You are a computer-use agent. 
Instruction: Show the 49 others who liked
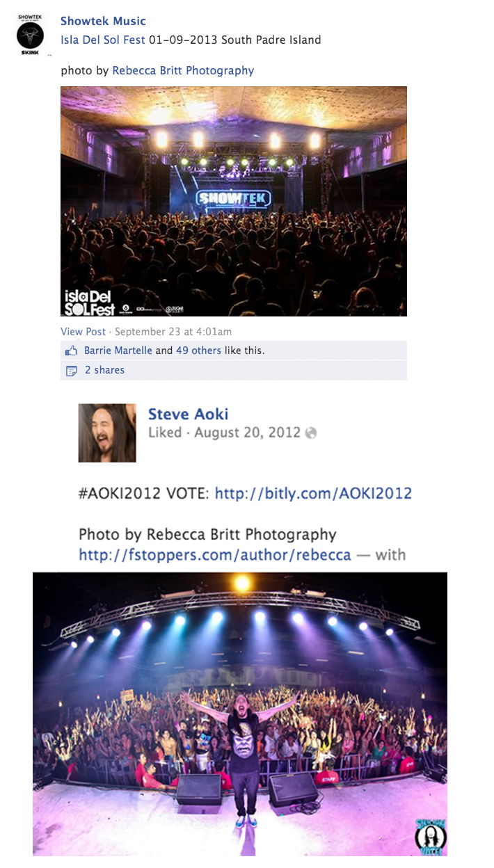(x=198, y=351)
